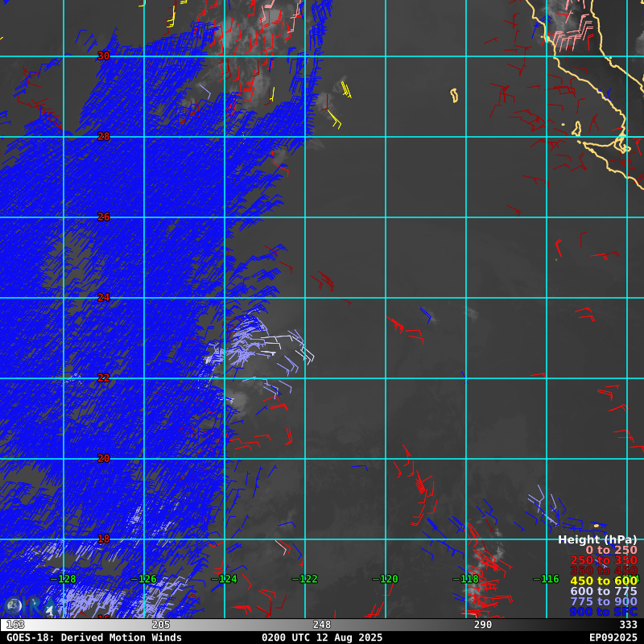Viewport: 644px width, 644px height.
Task: Click the small yellow island outline near 29N
Action: (x=454, y=96)
